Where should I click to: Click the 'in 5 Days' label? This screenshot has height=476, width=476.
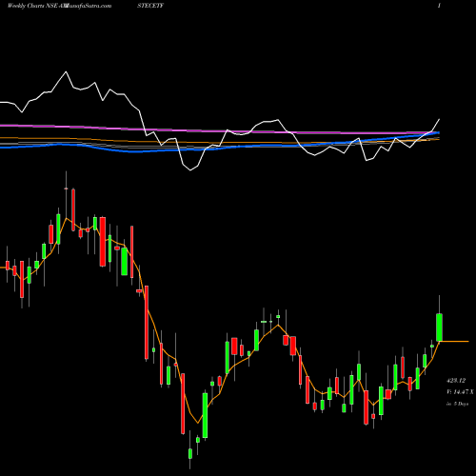point(458,404)
